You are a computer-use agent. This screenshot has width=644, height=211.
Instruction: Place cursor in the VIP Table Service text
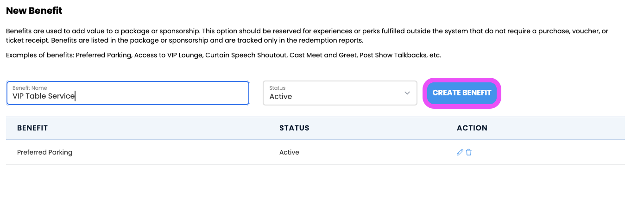(x=44, y=96)
